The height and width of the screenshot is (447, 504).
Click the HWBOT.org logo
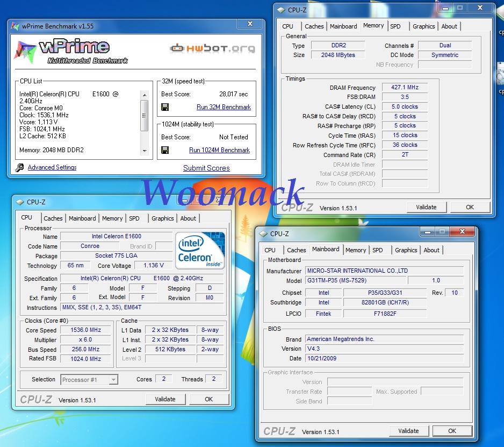coord(212,48)
